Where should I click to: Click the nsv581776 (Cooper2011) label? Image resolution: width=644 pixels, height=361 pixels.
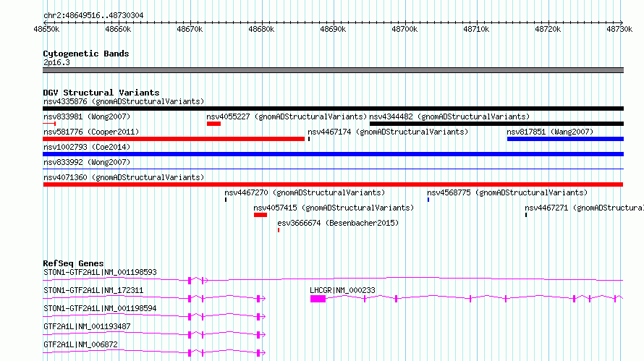(91, 132)
